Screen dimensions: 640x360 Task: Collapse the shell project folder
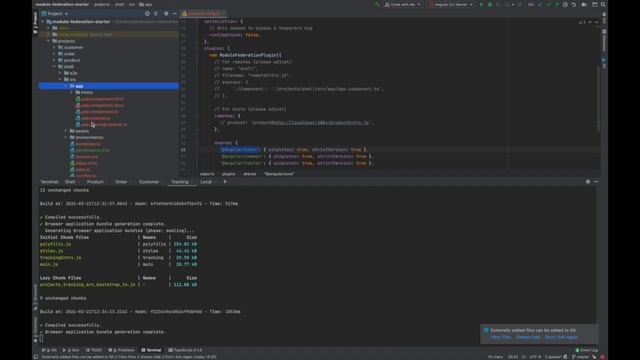coord(54,67)
